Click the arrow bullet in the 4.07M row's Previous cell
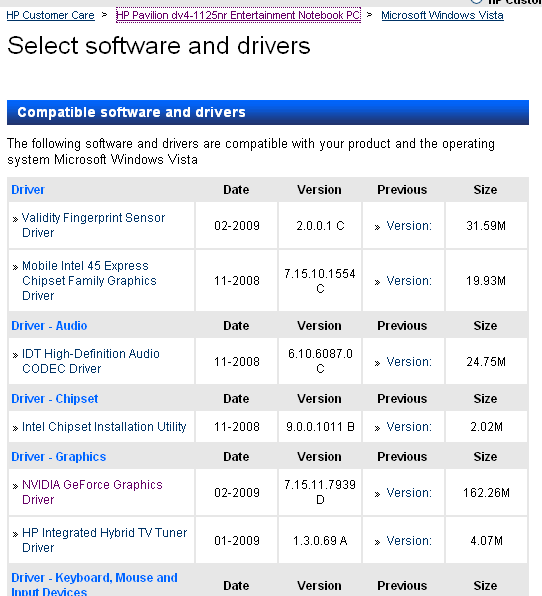This screenshot has height=596, width=542. (x=377, y=542)
